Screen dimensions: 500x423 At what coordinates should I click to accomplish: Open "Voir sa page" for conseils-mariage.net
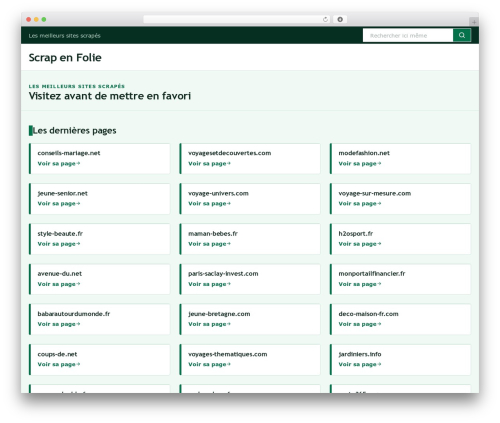[59, 163]
